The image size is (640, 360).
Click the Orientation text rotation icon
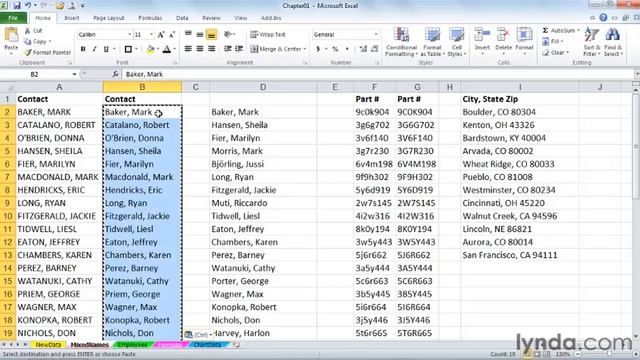(228, 34)
